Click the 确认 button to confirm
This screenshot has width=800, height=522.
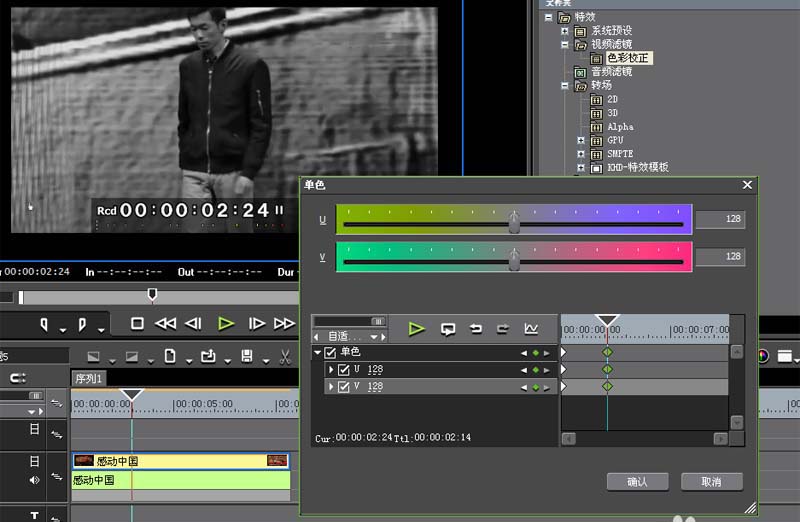(637, 481)
